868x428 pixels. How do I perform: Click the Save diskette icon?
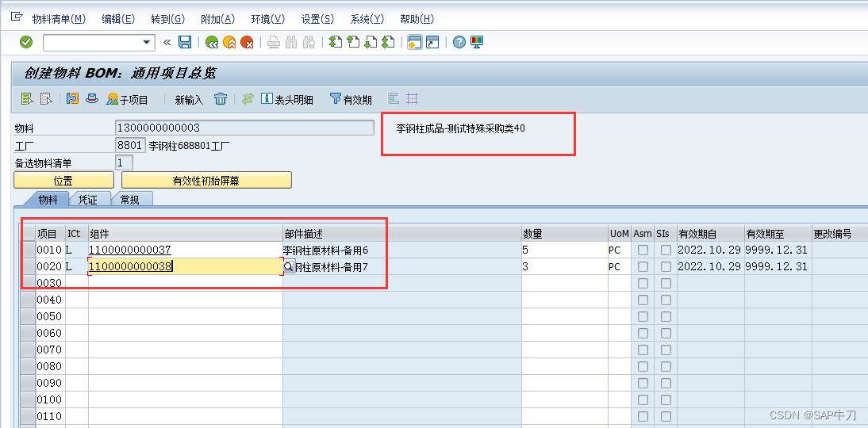point(185,42)
